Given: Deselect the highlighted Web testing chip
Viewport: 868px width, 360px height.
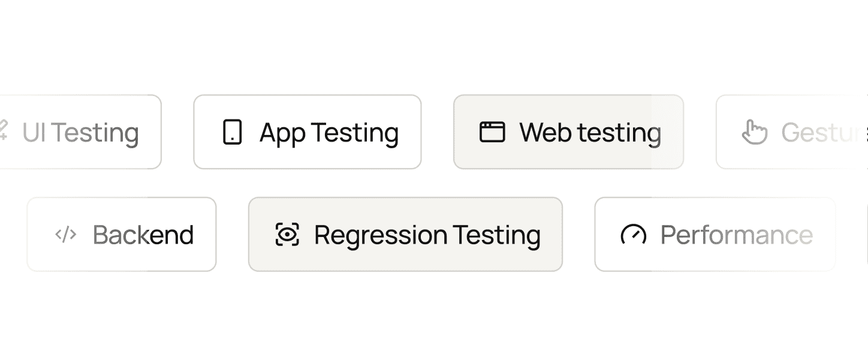Looking at the screenshot, I should [568, 132].
